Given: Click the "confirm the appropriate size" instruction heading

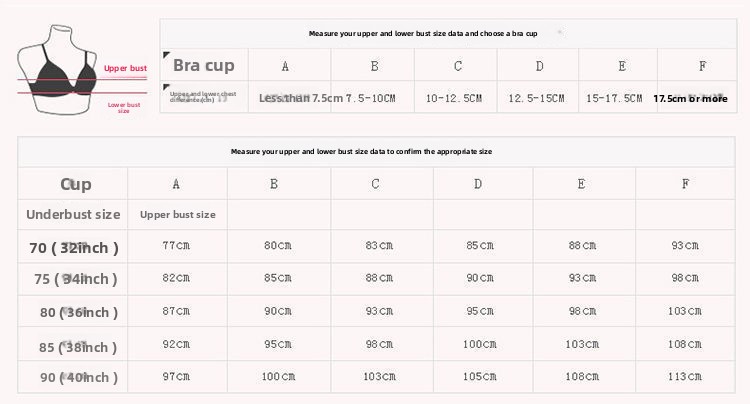Looking at the screenshot, I should (361, 152).
